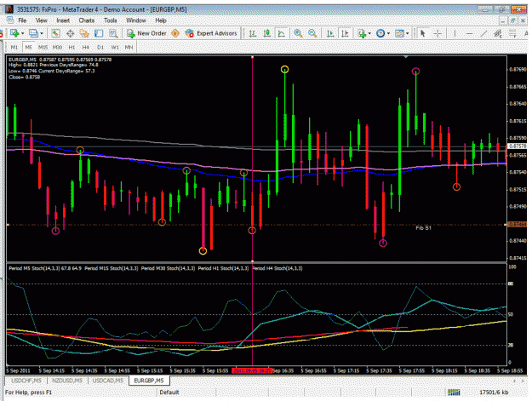Screen dimensions: 532x401
Task: Open the Window menu
Action: (x=136, y=20)
